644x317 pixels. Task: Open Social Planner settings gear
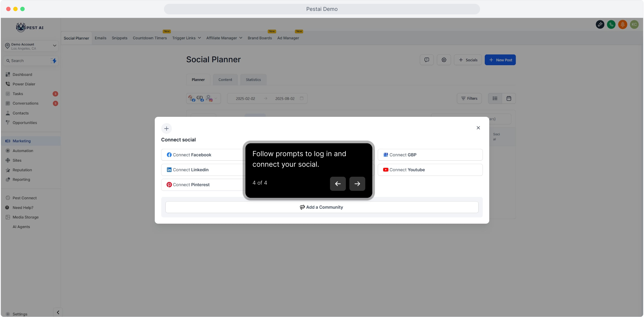click(x=444, y=60)
